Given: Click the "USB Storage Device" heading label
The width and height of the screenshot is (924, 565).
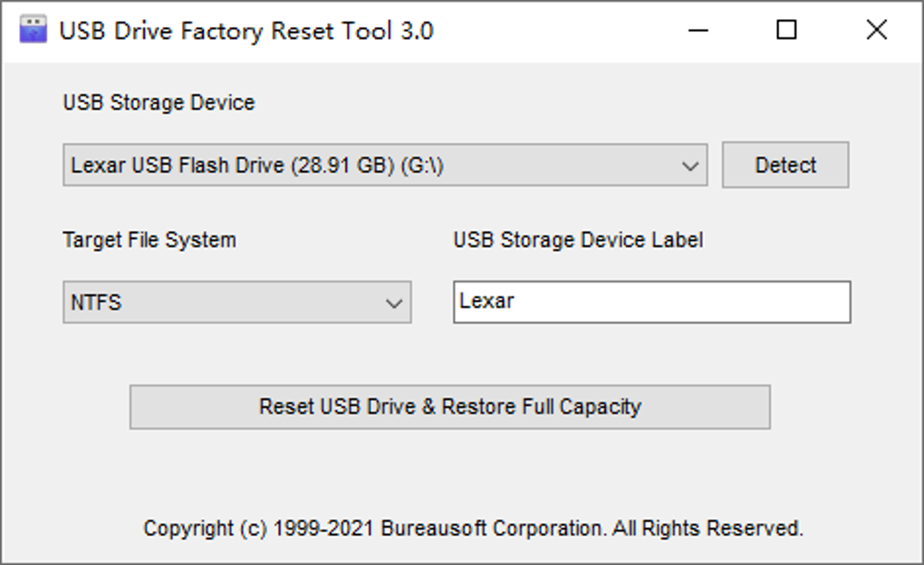Looking at the screenshot, I should pyautogui.click(x=159, y=103).
